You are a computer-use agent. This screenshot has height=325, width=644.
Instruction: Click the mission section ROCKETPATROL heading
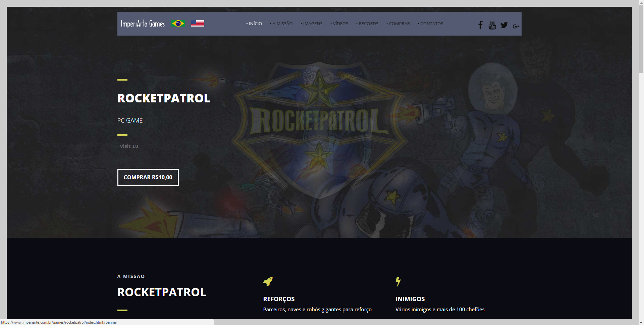point(162,292)
